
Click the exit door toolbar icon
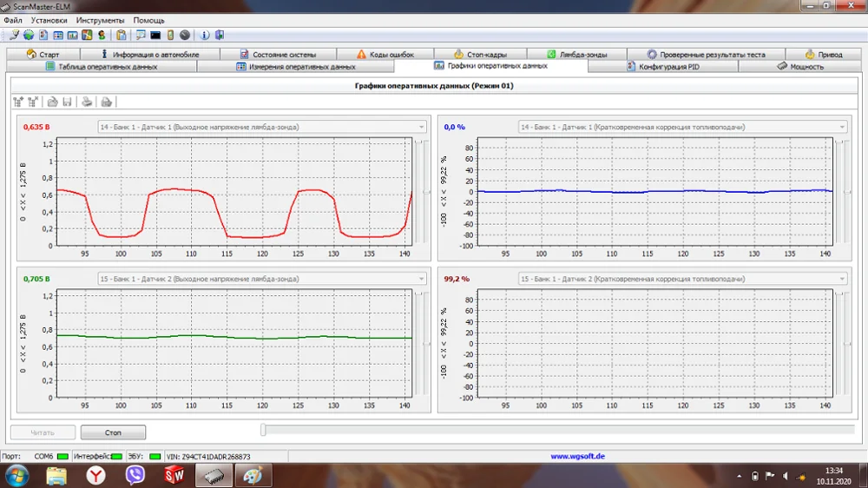click(220, 35)
